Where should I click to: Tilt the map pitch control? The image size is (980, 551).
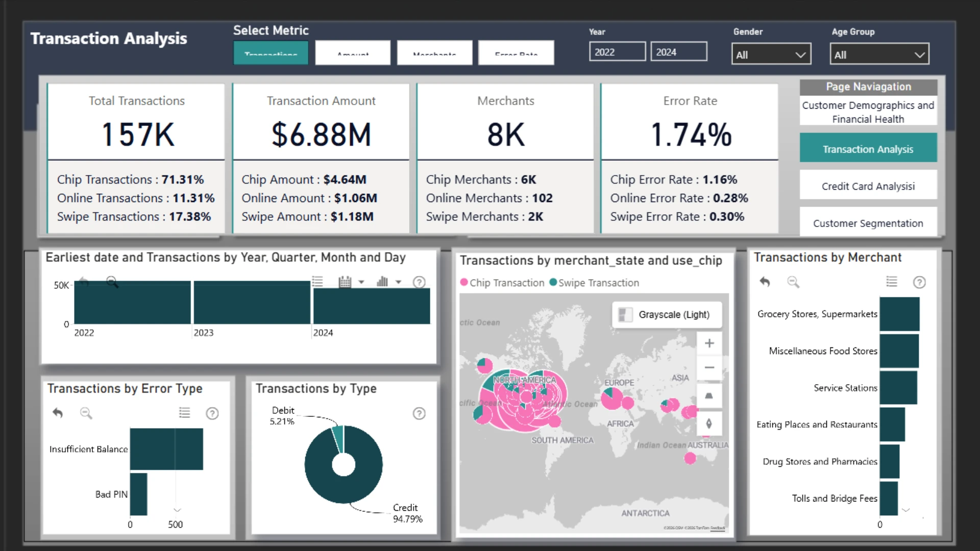[x=709, y=396]
